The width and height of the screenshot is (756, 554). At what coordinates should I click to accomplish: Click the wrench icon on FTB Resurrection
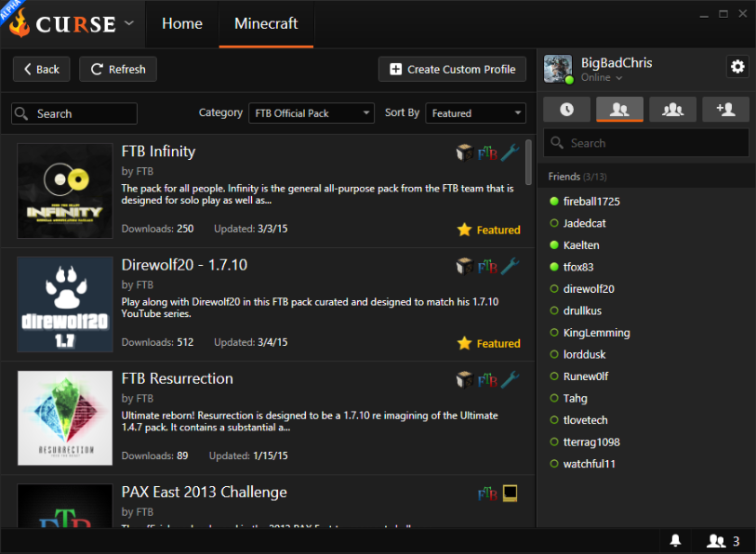click(511, 379)
